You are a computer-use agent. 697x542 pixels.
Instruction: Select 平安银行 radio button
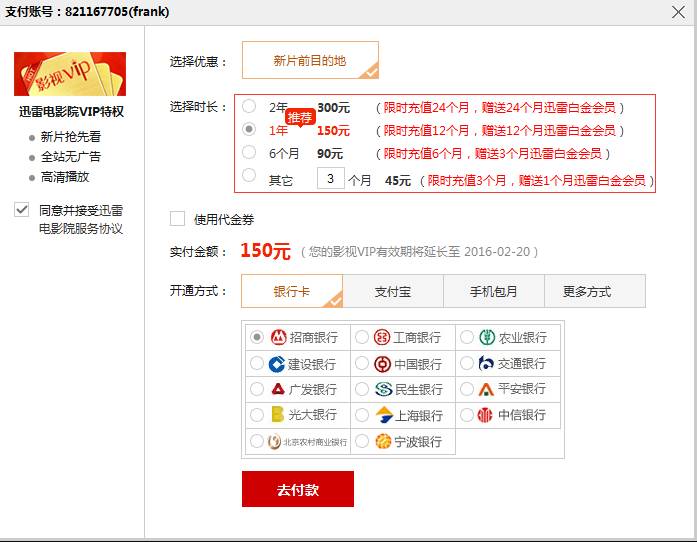point(467,389)
